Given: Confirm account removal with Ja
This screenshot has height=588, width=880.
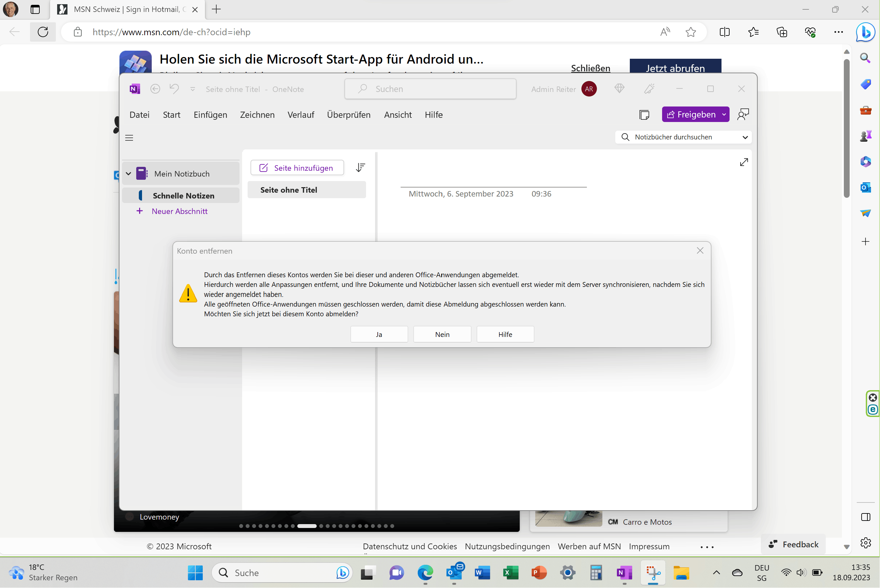Looking at the screenshot, I should (x=379, y=334).
